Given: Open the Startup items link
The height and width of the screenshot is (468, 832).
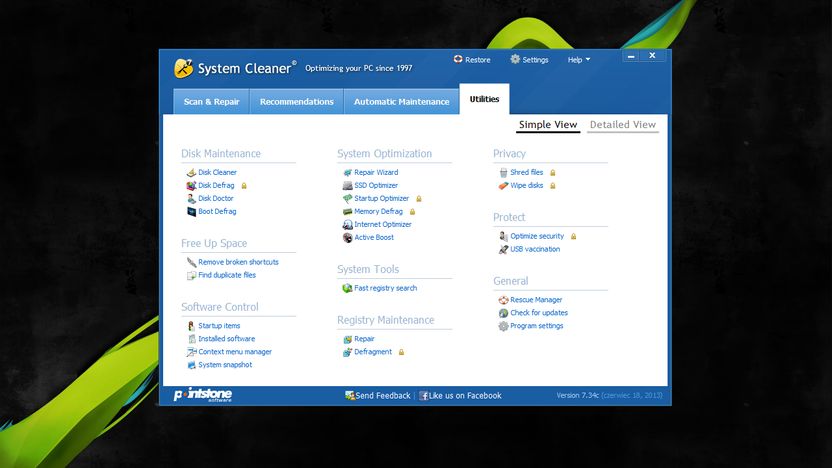Looking at the screenshot, I should point(219,326).
